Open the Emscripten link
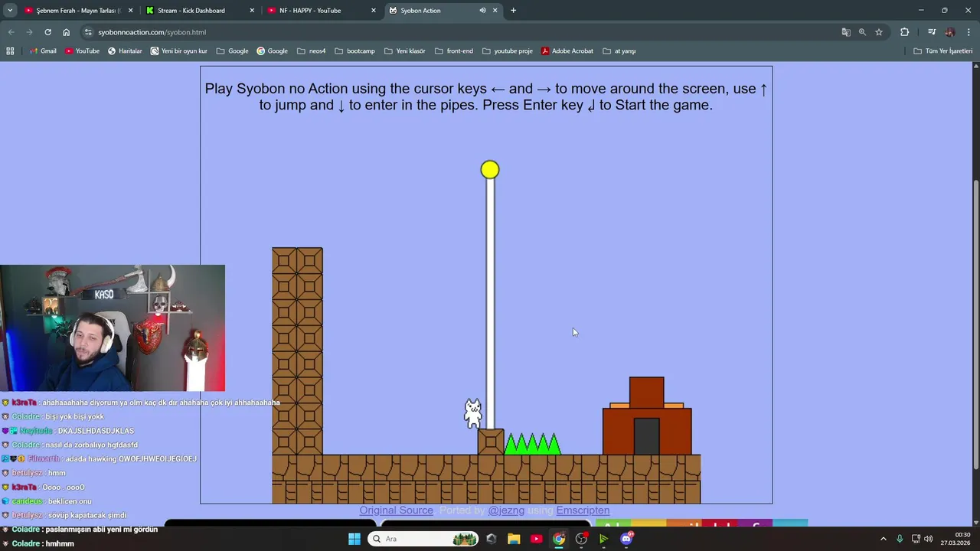The image size is (980, 551). tap(583, 510)
